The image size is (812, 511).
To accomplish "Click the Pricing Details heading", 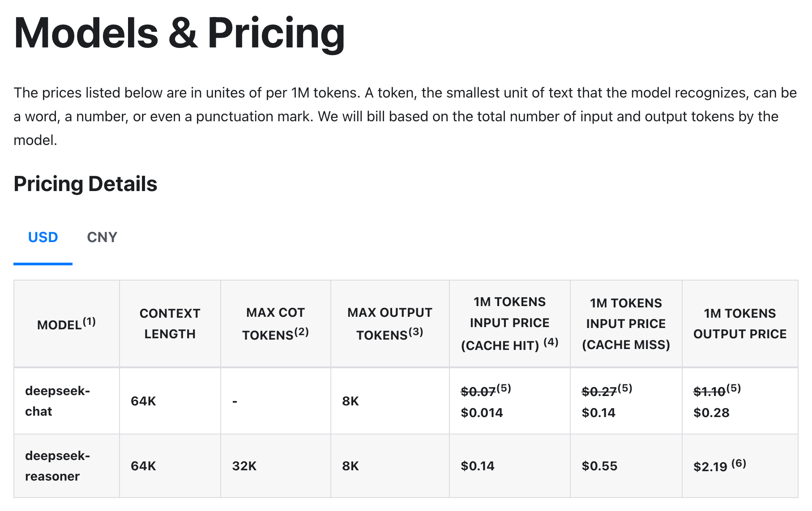I will point(85,184).
